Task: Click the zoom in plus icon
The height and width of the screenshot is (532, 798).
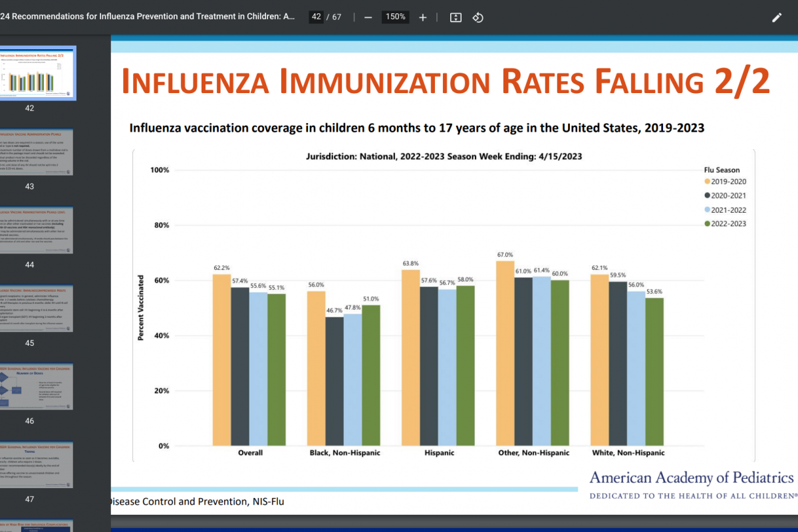Action: click(423, 17)
